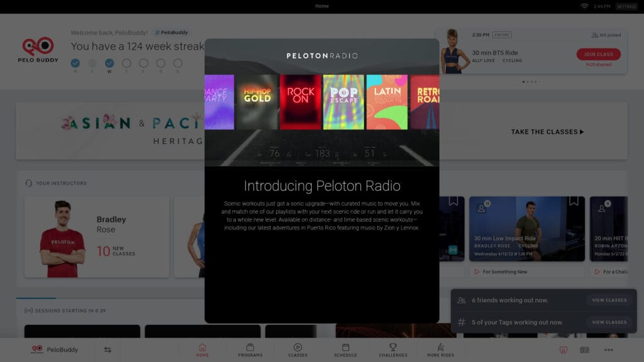Click the PeloBuddy avatar in the bottom bar
This screenshot has height=362, width=644.
pyautogui.click(x=37, y=349)
